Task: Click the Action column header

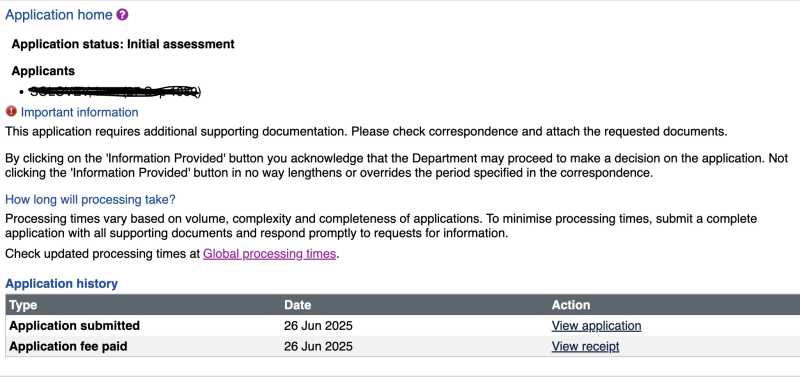Action: pos(570,305)
